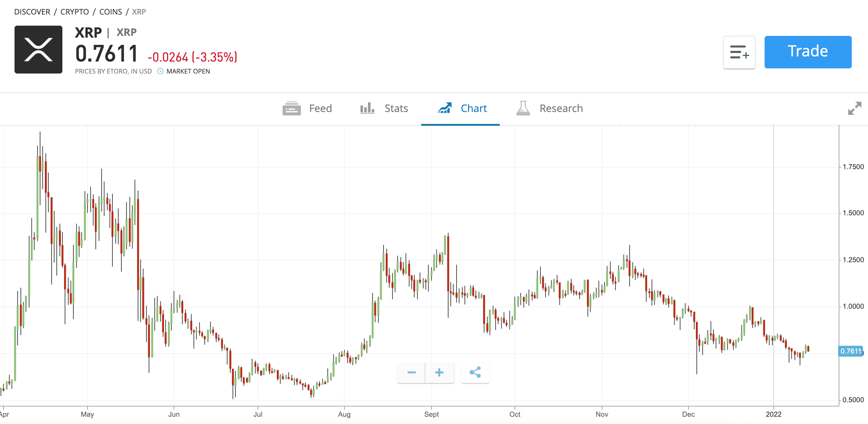Zoom in chart with plus button
Image resolution: width=868 pixels, height=424 pixels.
440,373
